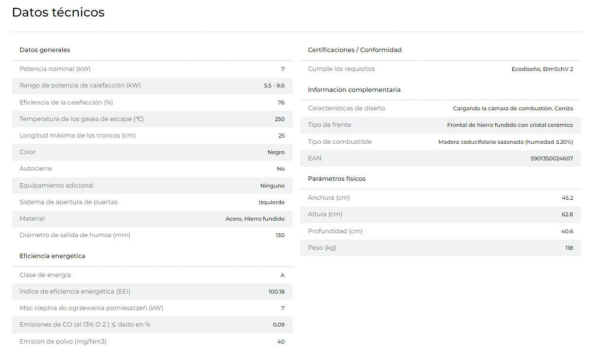Select the energy class value 'A'
The width and height of the screenshot is (609, 364).
tap(282, 275)
